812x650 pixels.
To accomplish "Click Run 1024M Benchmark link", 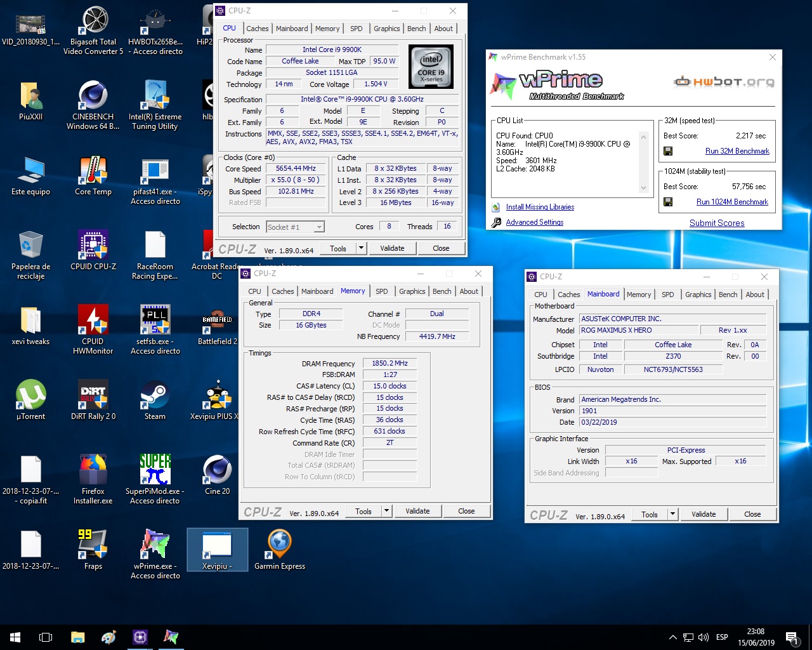I will pyautogui.click(x=732, y=202).
